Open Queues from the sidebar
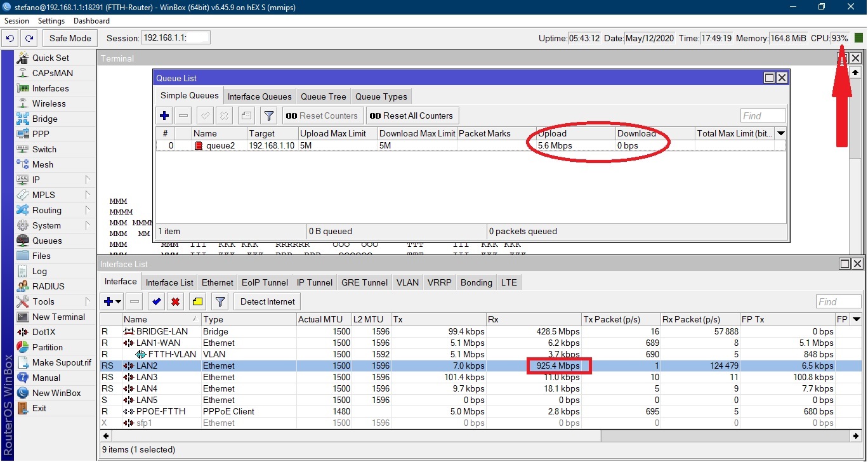Image resolution: width=868 pixels, height=462 pixels. point(47,241)
